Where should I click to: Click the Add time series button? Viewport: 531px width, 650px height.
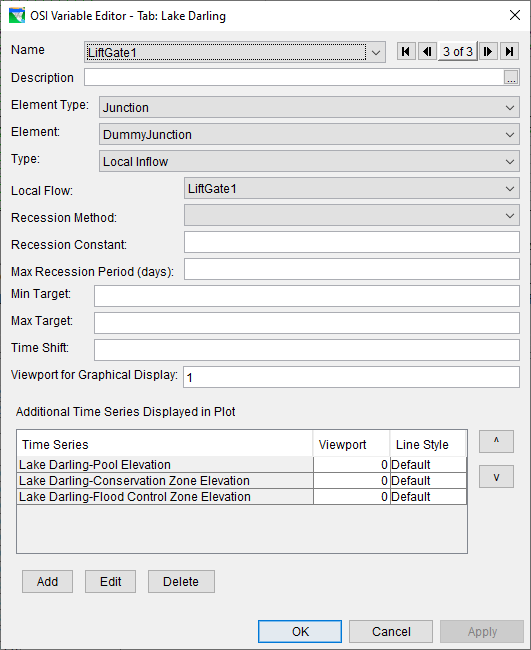[x=47, y=582]
